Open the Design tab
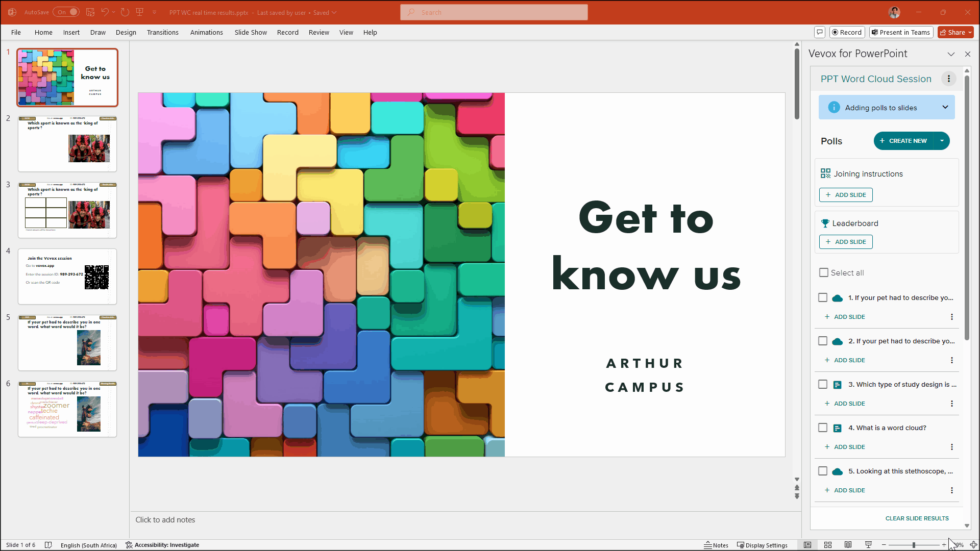Screen dimensions: 980x551 point(126,32)
